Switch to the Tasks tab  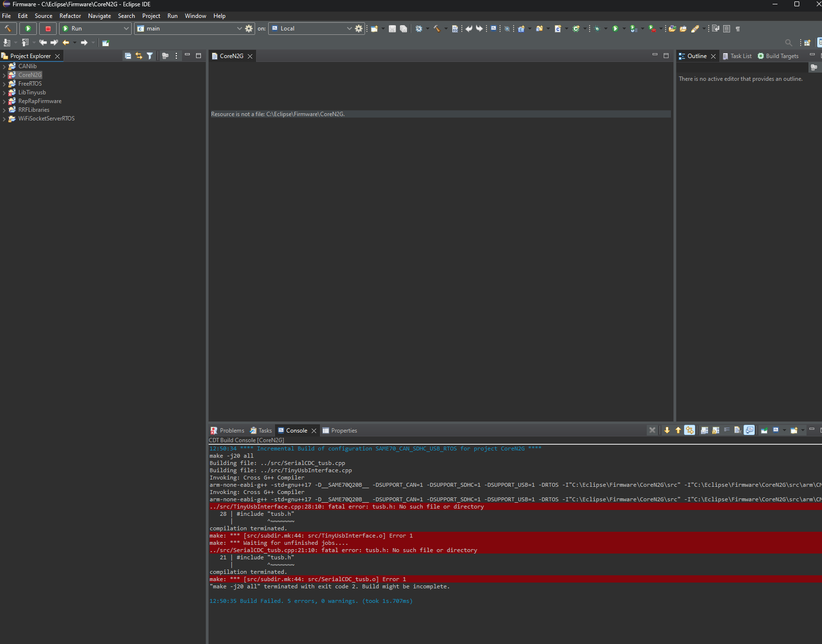tap(261, 431)
